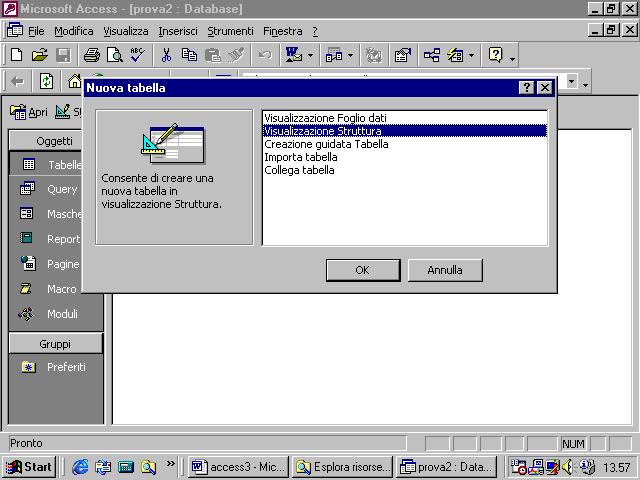Click the Office Assistant help icon
The image size is (640, 480).
click(496, 55)
